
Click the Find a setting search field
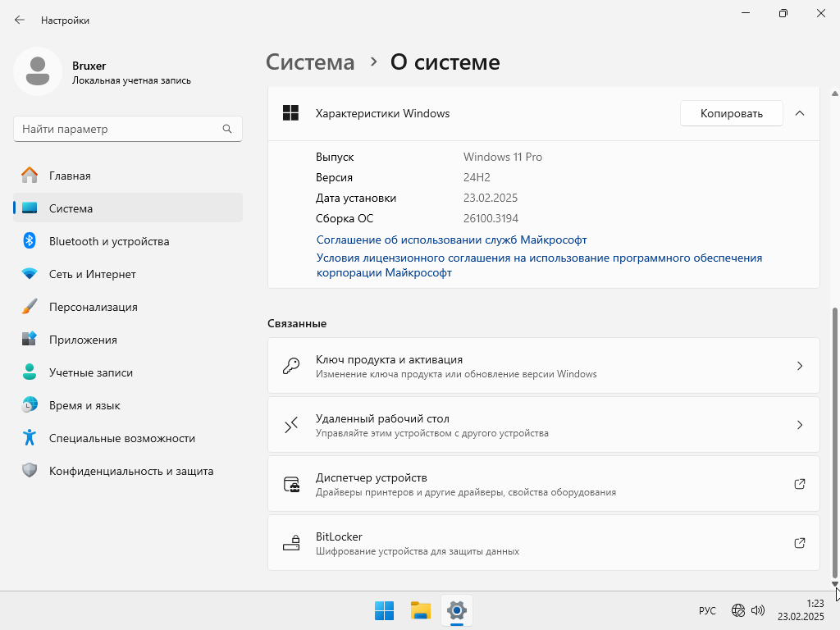119,129
